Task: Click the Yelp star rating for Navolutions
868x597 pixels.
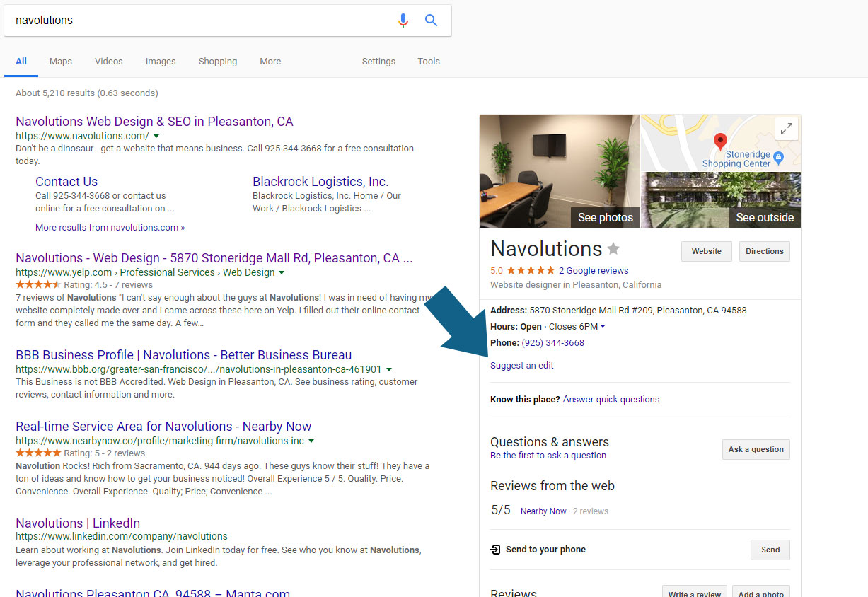Action: [40, 286]
